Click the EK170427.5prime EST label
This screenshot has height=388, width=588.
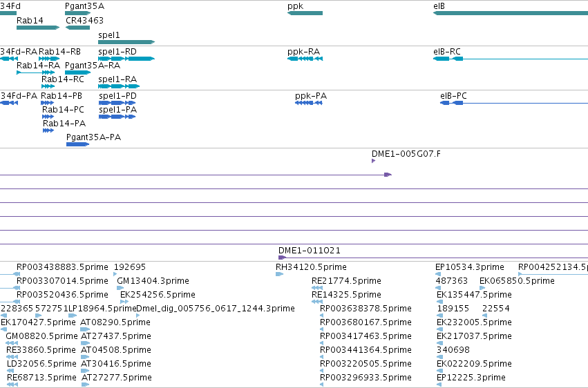click(x=38, y=322)
